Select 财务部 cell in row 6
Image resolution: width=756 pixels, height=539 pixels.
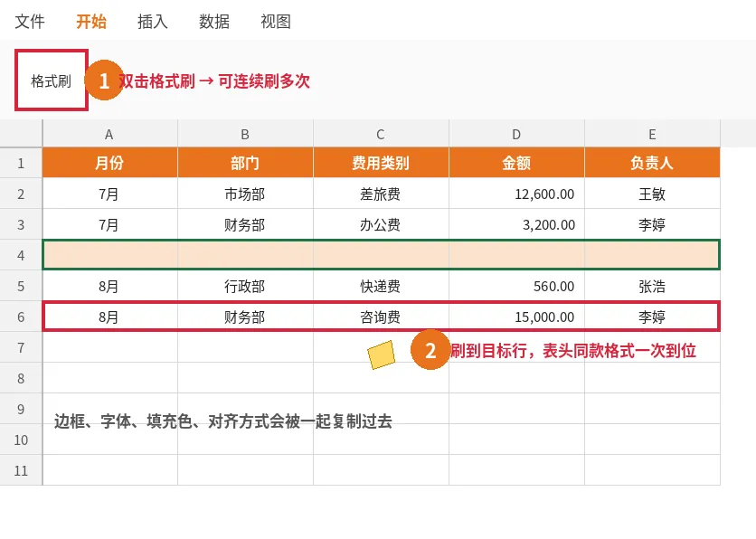[245, 317]
